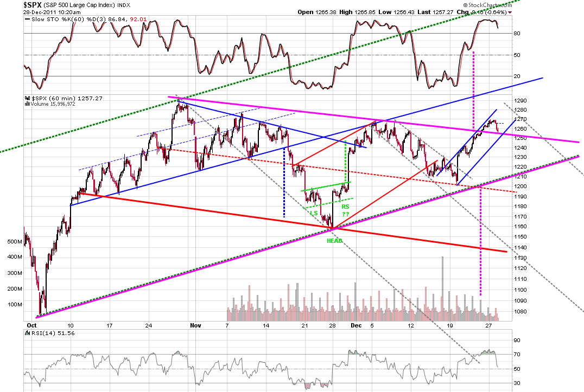Click the line marker before Slow STO label
584x392 pixels.
(x=27, y=20)
